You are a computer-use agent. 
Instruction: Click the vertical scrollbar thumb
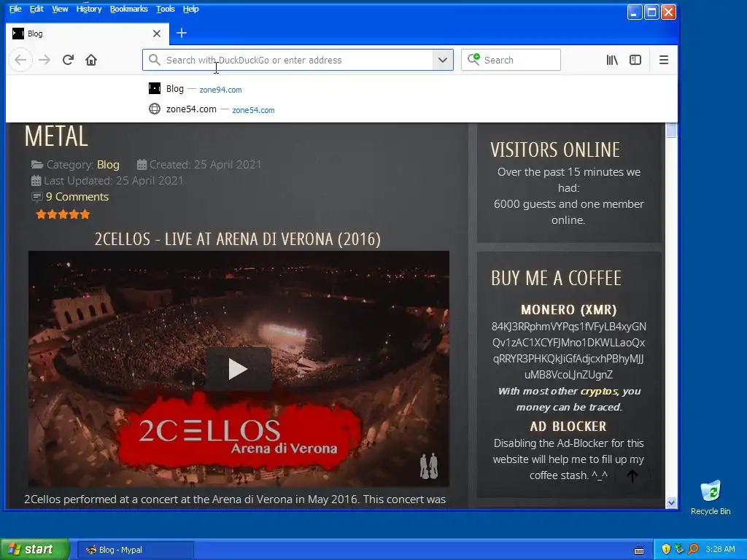(672, 131)
